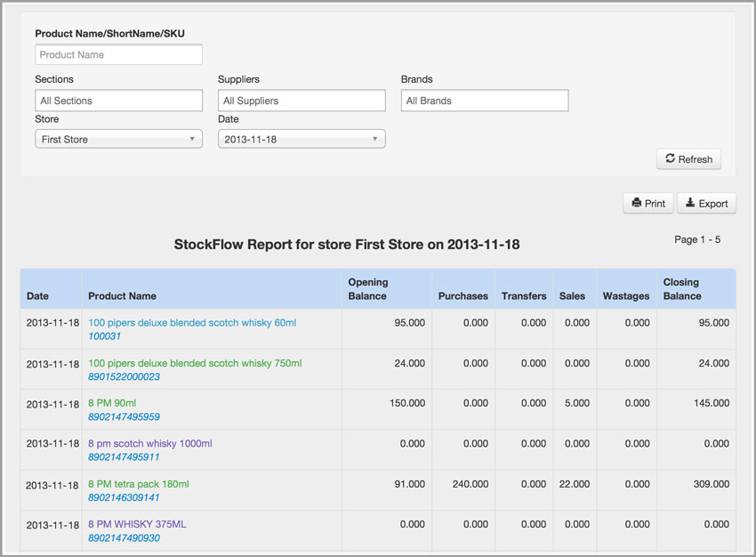Select opening balance value 150.000

[407, 403]
